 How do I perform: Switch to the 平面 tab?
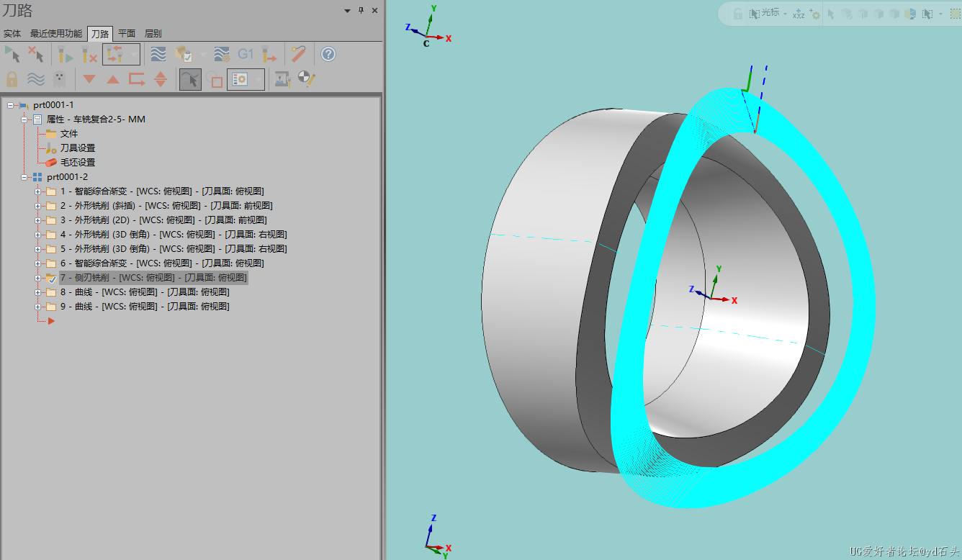click(127, 34)
